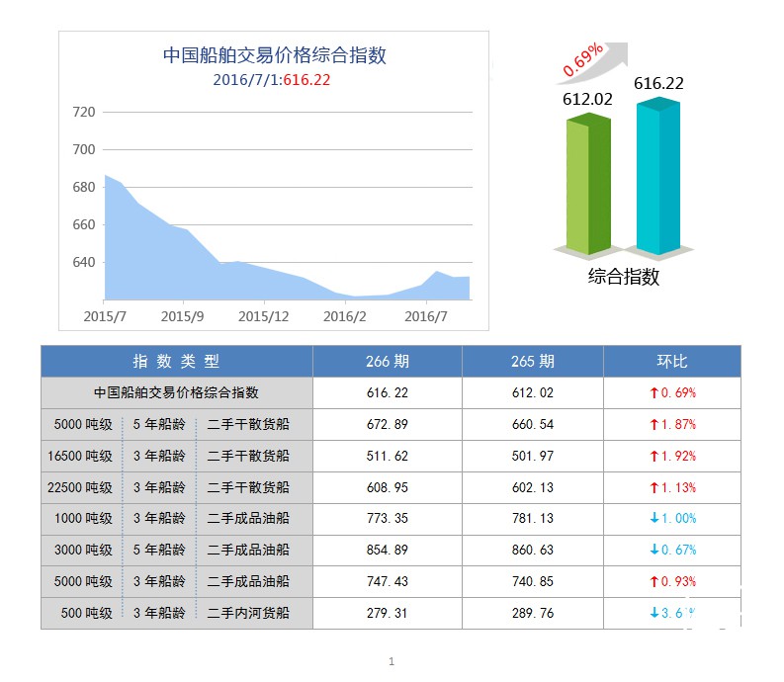Click the ↑1.92% change cell
The width and height of the screenshot is (784, 682).
point(672,456)
